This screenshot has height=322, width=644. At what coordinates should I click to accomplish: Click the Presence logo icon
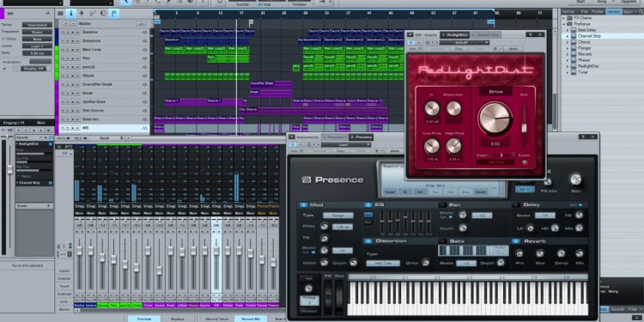coord(307,180)
